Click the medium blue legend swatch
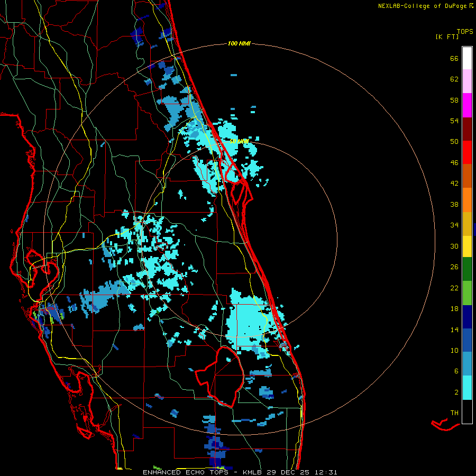476x476 pixels. (x=467, y=340)
